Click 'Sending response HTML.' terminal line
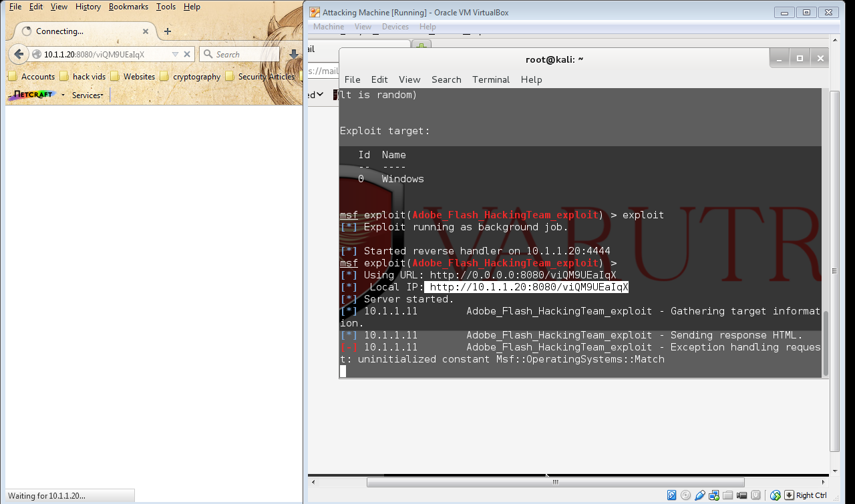855x504 pixels. coord(737,335)
